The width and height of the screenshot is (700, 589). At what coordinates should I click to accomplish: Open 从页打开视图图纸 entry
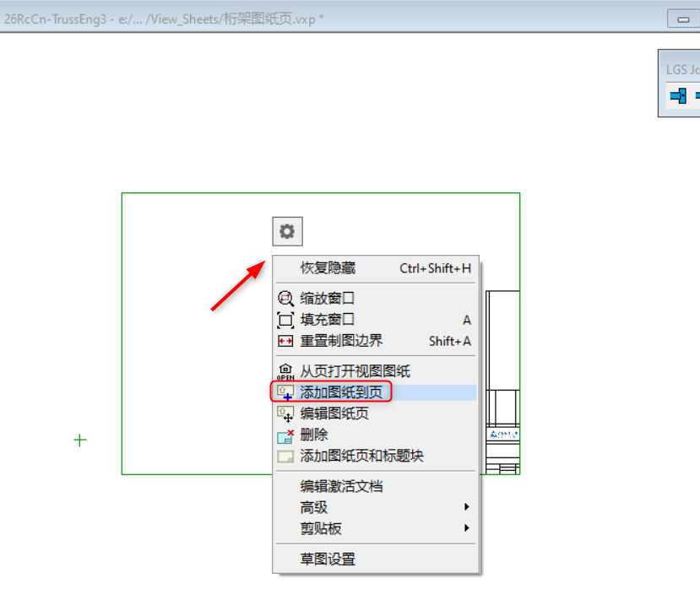click(376, 370)
